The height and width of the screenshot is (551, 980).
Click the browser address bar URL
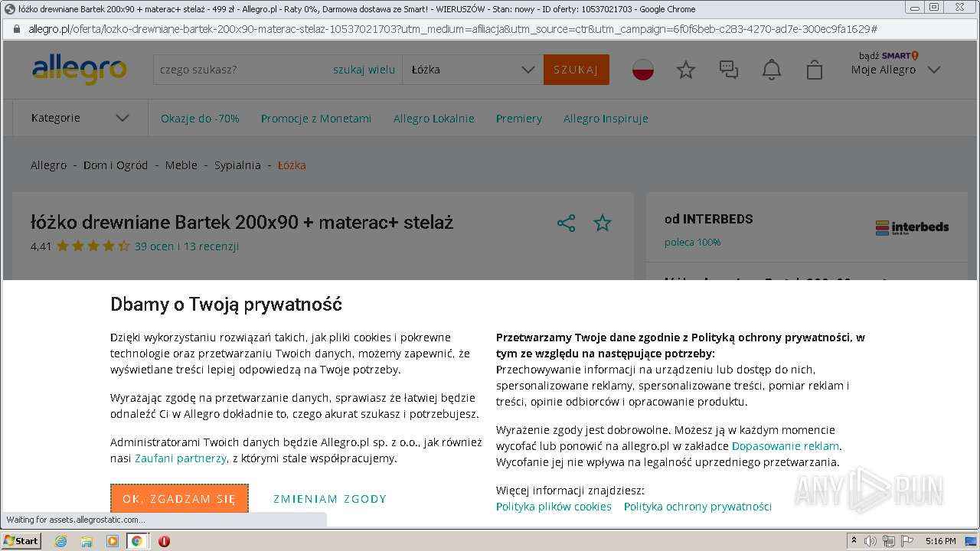(x=452, y=29)
